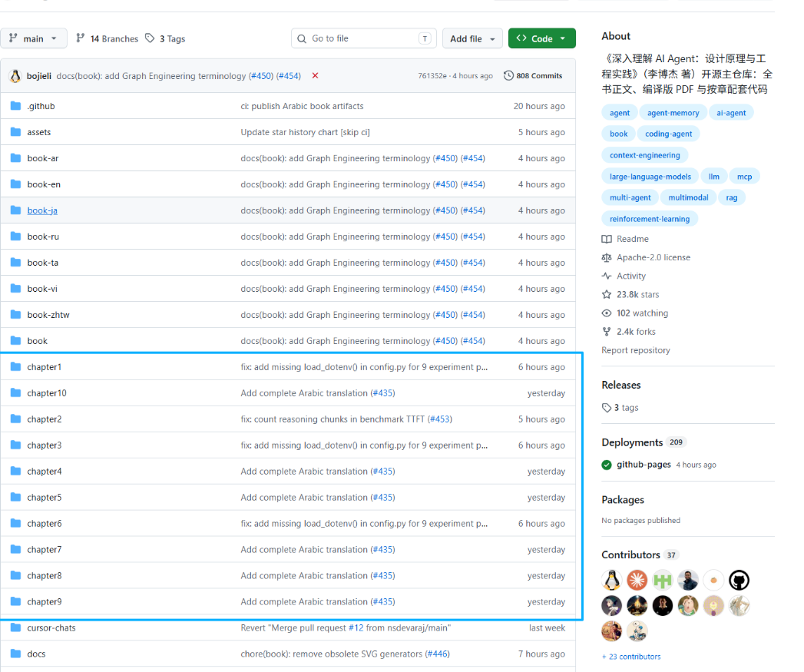Open the book-ru folder
The height and width of the screenshot is (672, 804).
click(43, 237)
